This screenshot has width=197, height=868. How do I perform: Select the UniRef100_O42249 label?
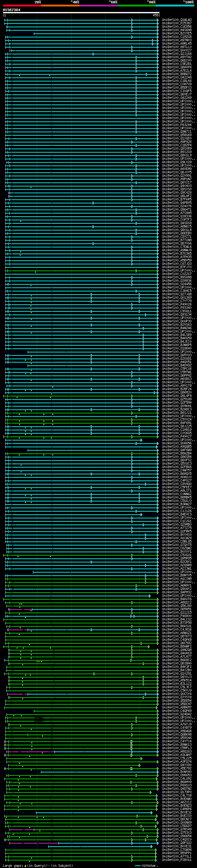click(x=177, y=98)
